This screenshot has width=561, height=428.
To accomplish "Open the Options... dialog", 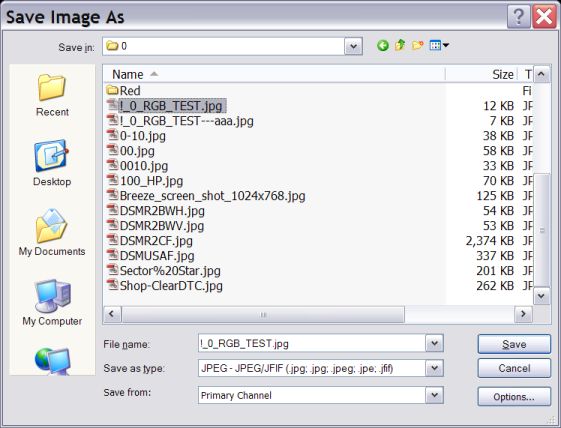I will point(514,397).
